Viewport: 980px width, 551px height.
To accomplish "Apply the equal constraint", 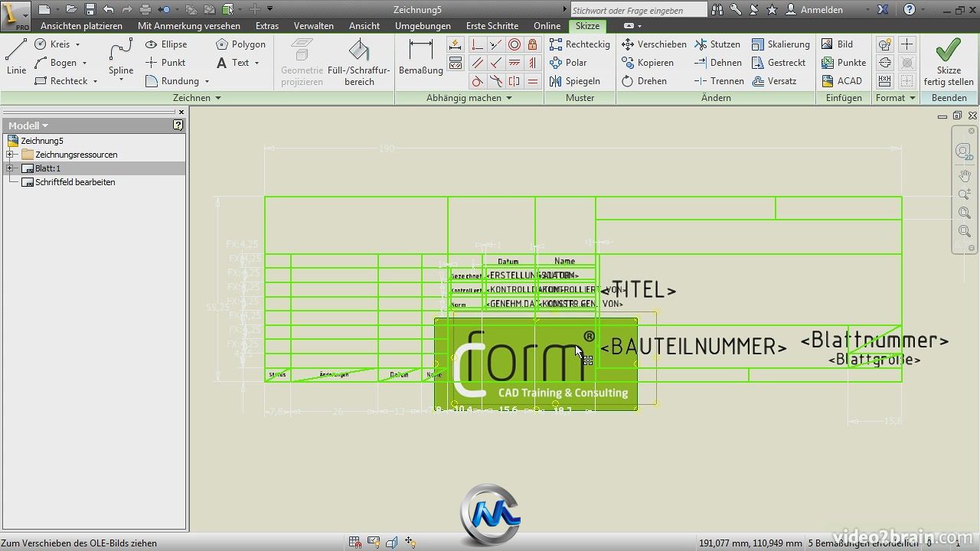I will [532, 81].
